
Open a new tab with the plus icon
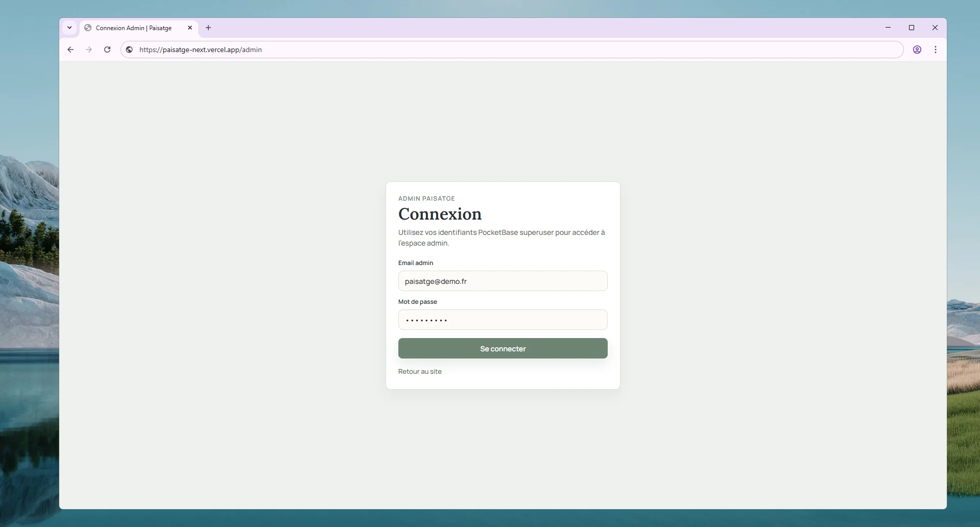click(208, 28)
